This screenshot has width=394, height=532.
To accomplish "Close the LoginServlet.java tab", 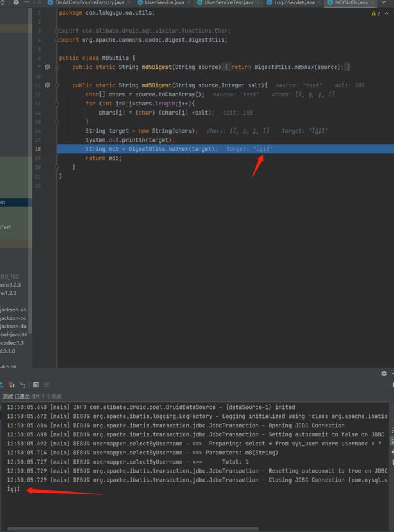I will coord(319,2).
